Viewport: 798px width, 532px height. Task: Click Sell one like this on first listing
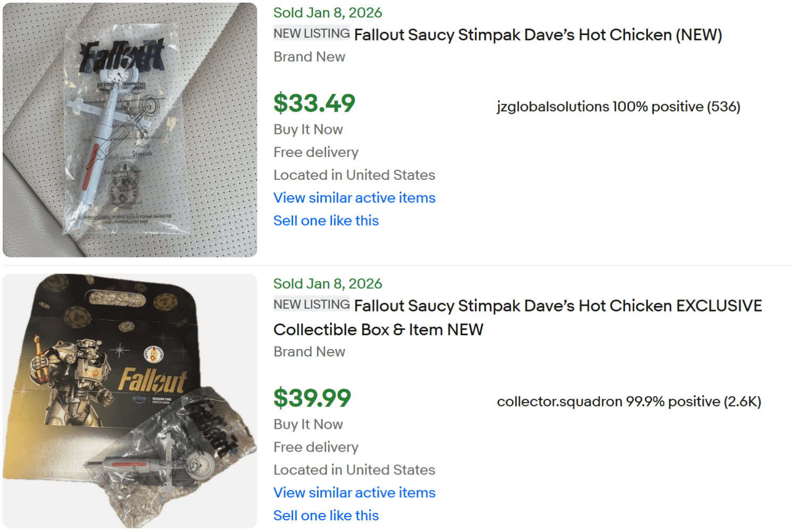(326, 220)
